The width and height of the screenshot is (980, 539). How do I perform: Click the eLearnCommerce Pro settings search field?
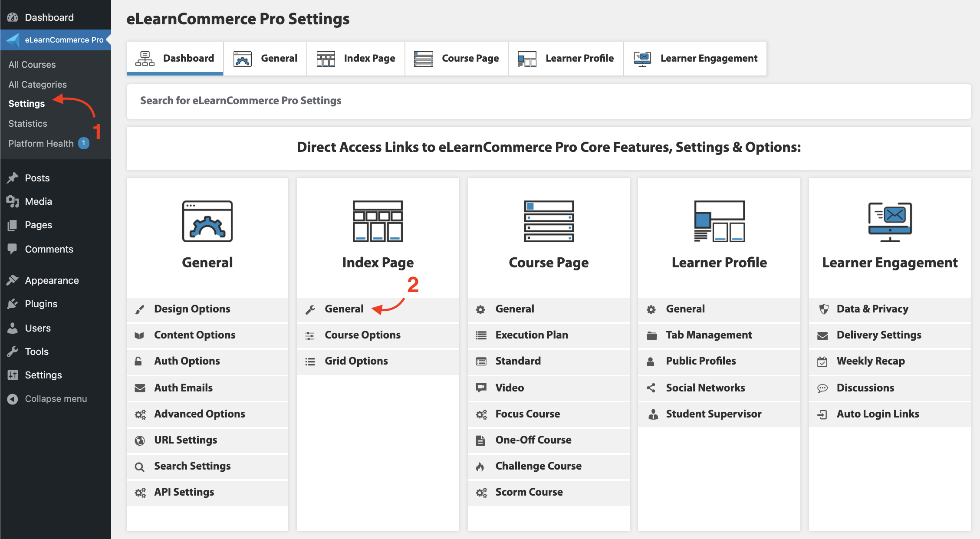pos(549,101)
